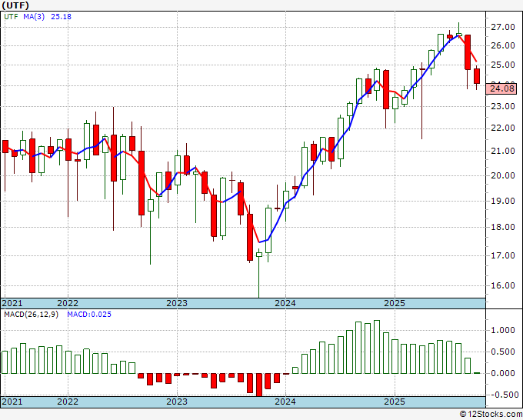Click the 18.00 price axis label
This screenshot has height=420, width=523.
(503, 227)
